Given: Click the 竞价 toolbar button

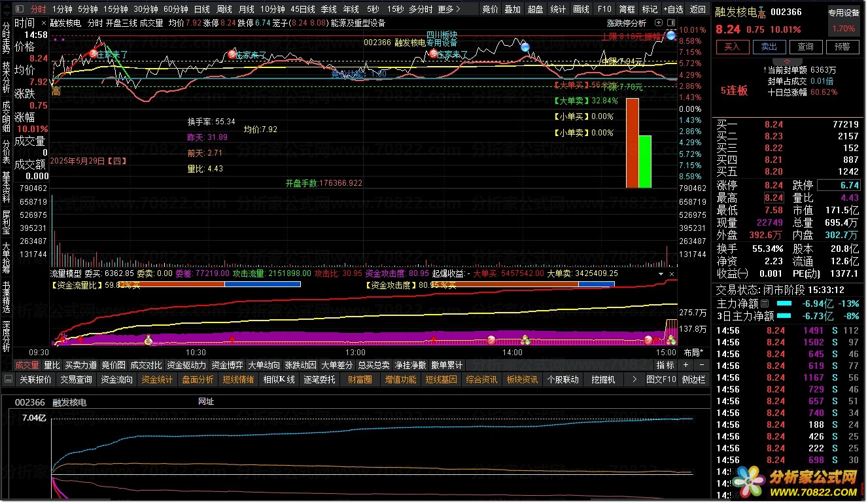Looking at the screenshot, I should [490, 9].
